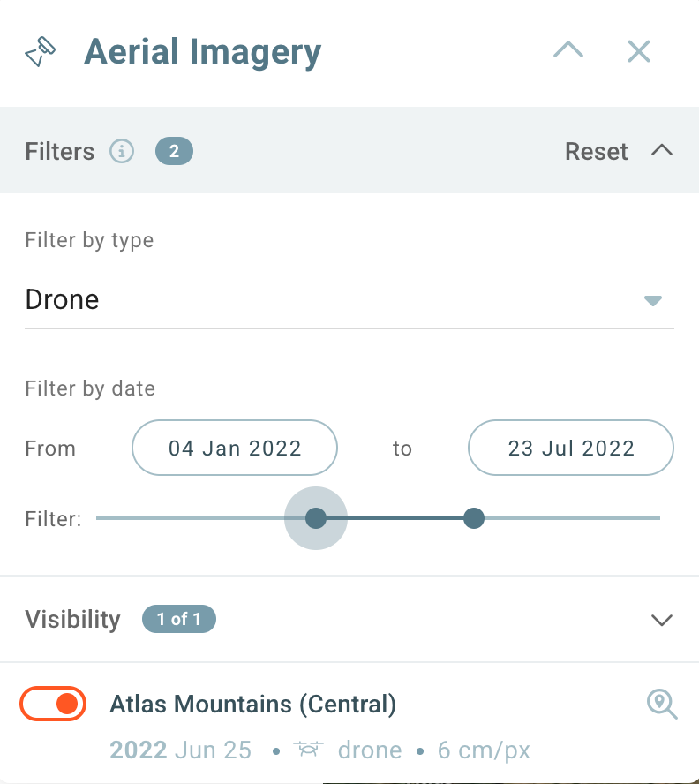This screenshot has height=784, width=699.
Task: Edit the From date 04 Jan 2022
Action: point(235,448)
